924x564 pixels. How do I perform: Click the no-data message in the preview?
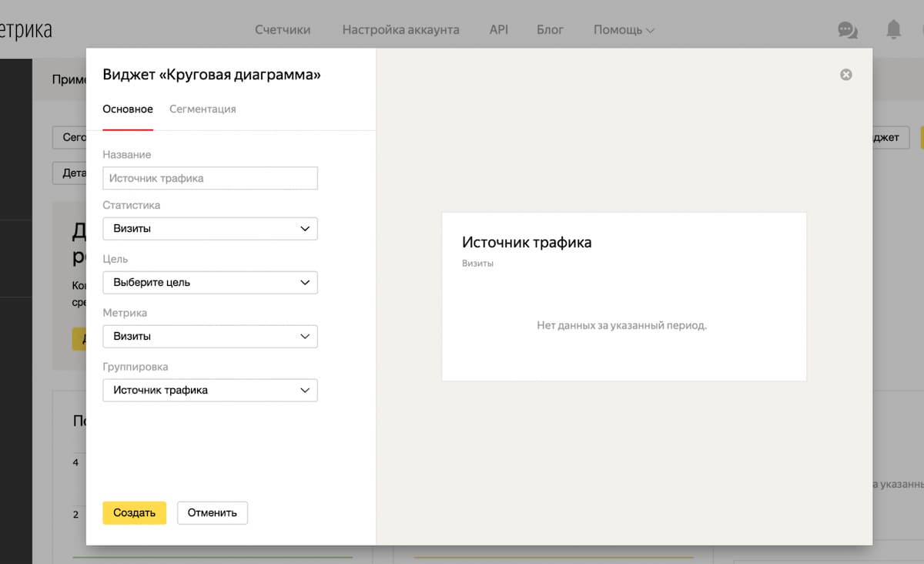(x=621, y=326)
